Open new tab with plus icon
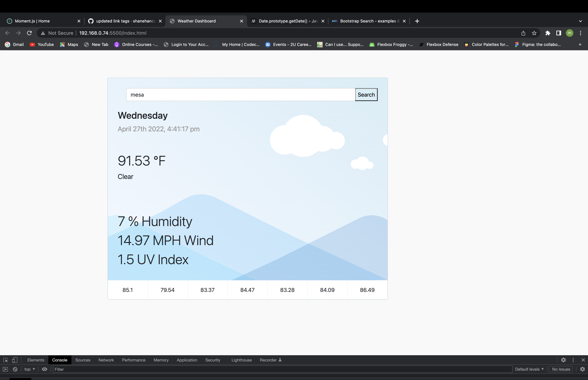Image resolution: width=588 pixels, height=380 pixels. click(x=417, y=21)
